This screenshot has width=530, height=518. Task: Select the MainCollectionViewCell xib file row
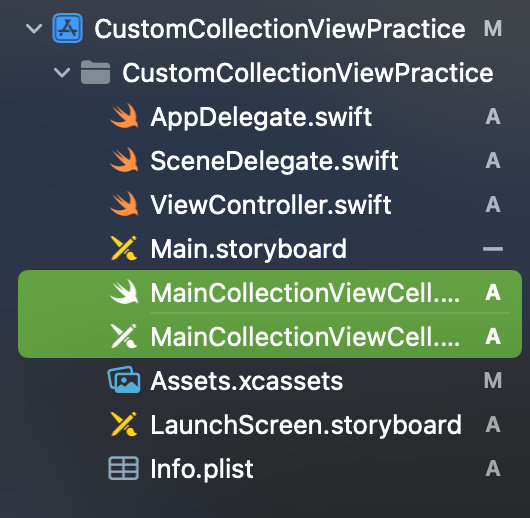tap(270, 336)
